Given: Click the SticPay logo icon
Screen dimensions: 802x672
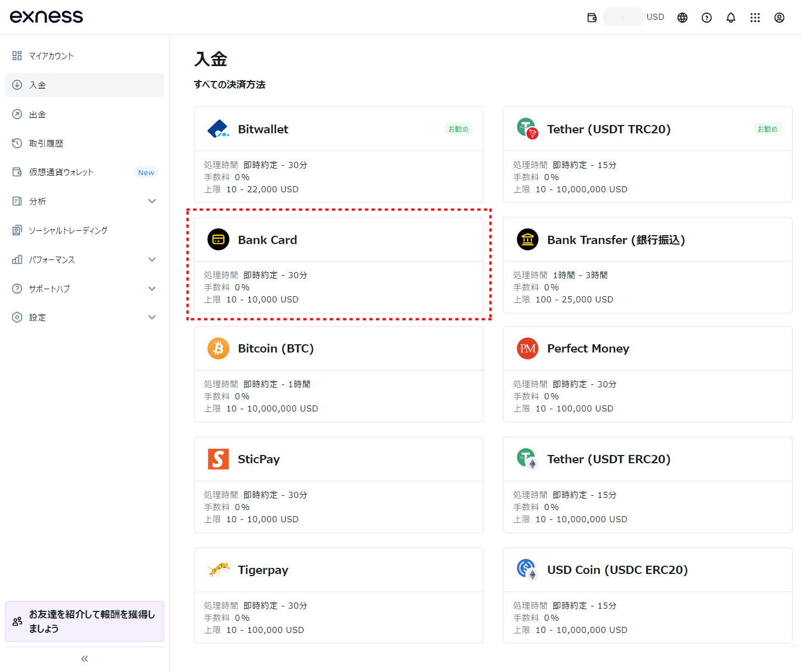Looking at the screenshot, I should (218, 459).
